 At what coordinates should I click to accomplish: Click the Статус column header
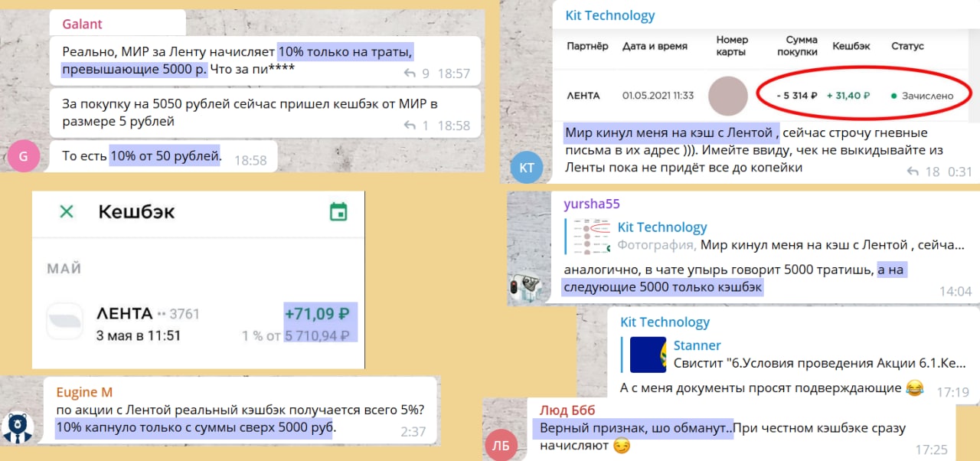907,46
